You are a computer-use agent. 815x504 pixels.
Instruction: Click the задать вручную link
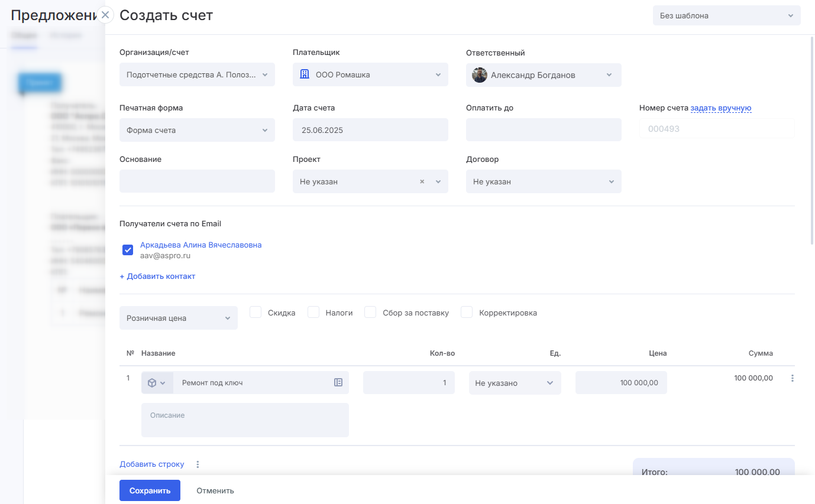720,108
